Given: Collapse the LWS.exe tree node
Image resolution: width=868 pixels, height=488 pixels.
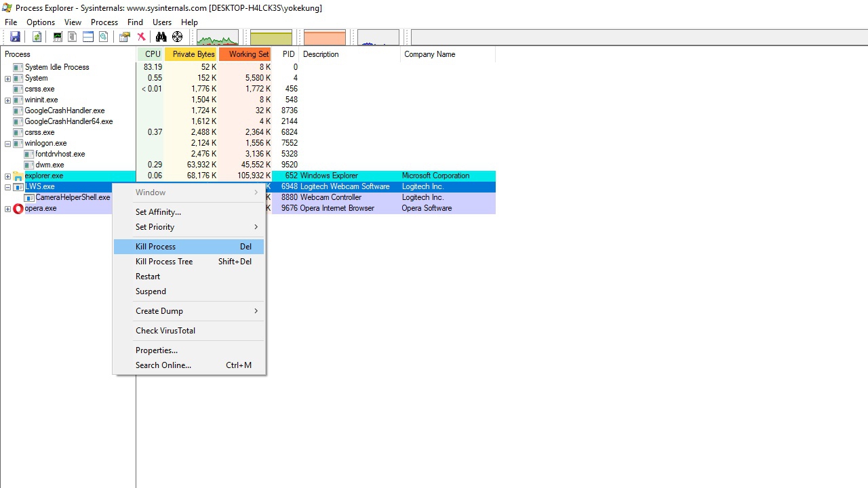Looking at the screenshot, I should click(x=7, y=187).
